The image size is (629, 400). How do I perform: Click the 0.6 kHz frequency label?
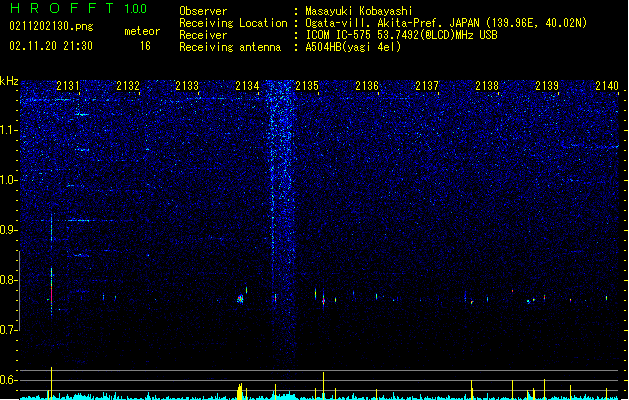(9, 380)
